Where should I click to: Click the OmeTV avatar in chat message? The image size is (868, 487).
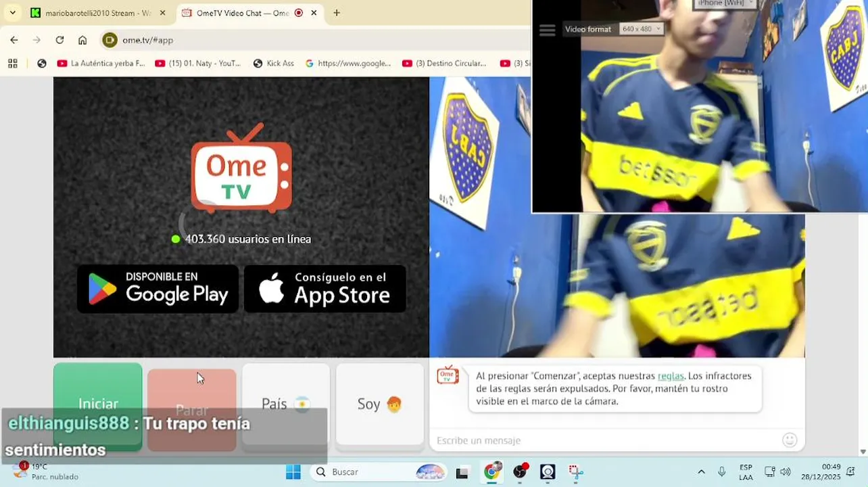point(448,375)
